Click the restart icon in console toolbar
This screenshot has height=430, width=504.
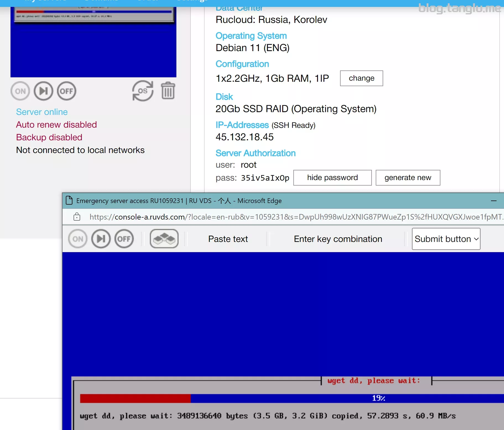point(101,239)
